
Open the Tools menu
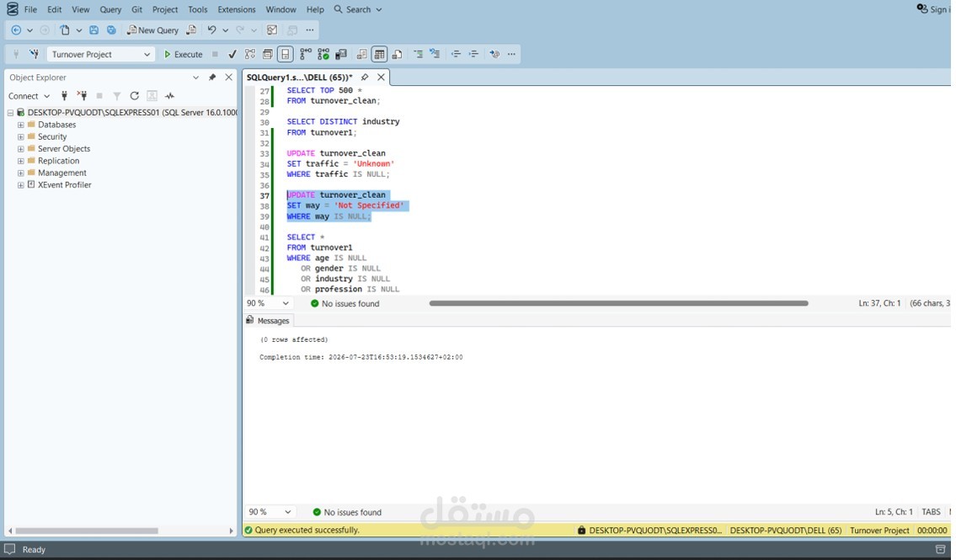(x=198, y=10)
